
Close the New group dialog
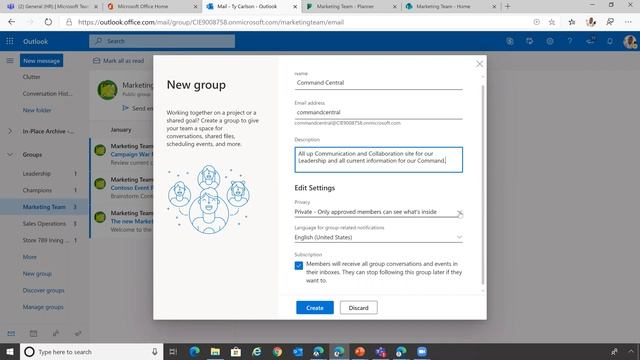tap(480, 64)
